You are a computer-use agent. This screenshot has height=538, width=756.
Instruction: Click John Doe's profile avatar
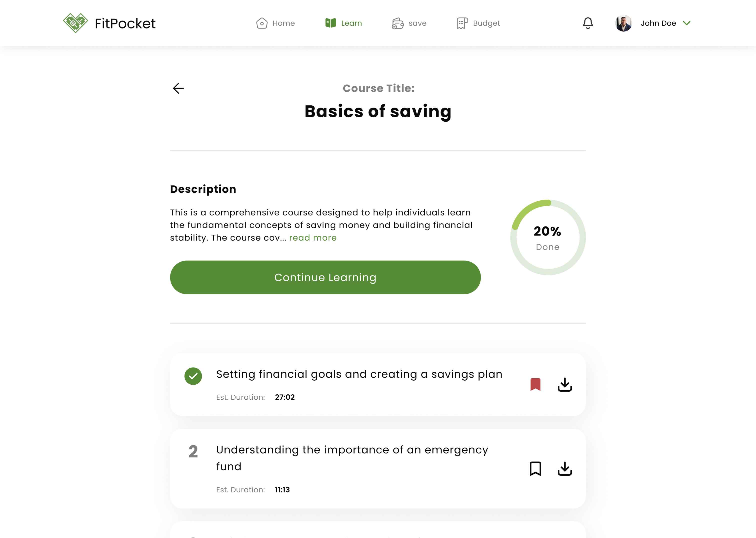point(623,23)
